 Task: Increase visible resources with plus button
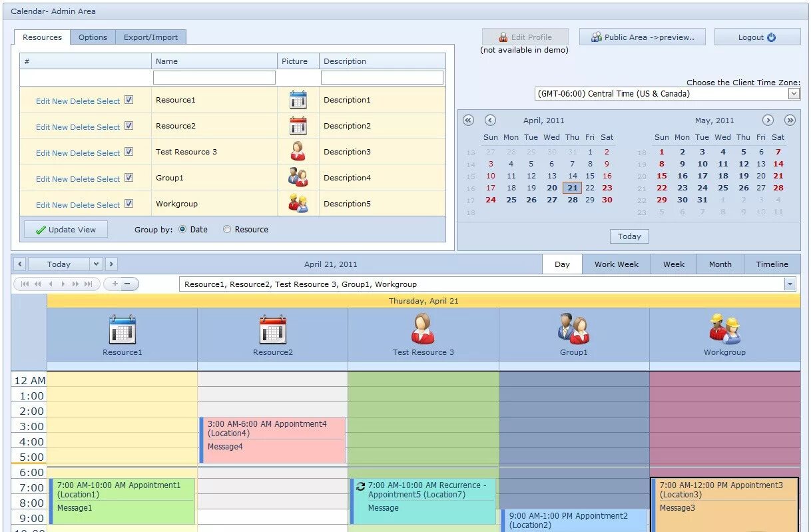(x=115, y=284)
